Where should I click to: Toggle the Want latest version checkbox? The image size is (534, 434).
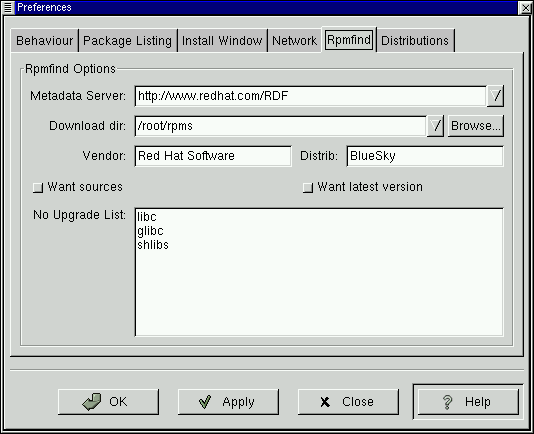pyautogui.click(x=308, y=188)
